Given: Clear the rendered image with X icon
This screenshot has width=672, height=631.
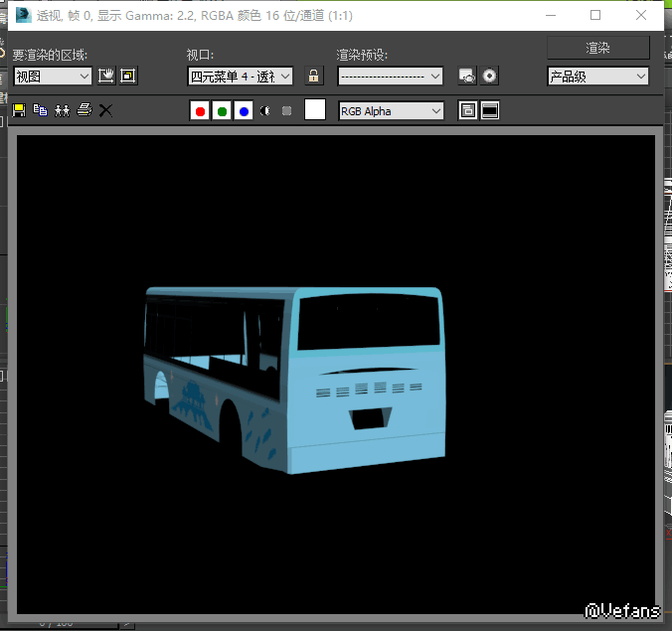Looking at the screenshot, I should click(x=105, y=110).
